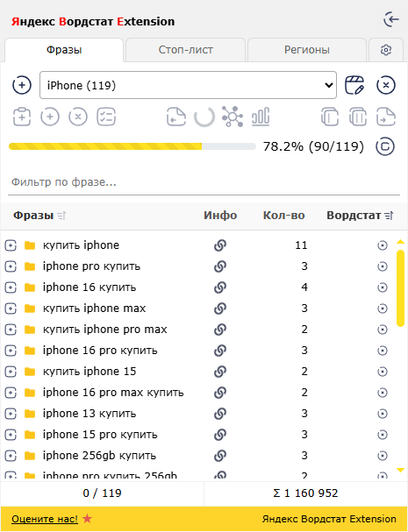Switch to the Регионы tab
The width and height of the screenshot is (408, 532).
307,50
